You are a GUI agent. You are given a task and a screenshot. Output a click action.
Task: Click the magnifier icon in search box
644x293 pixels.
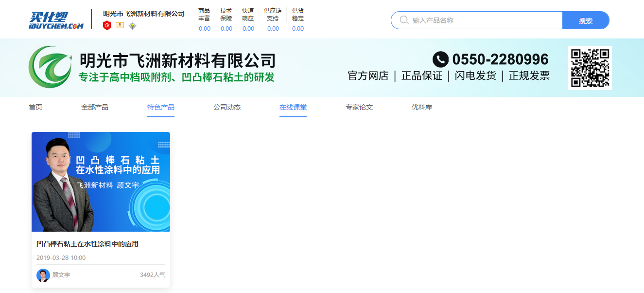(x=404, y=20)
